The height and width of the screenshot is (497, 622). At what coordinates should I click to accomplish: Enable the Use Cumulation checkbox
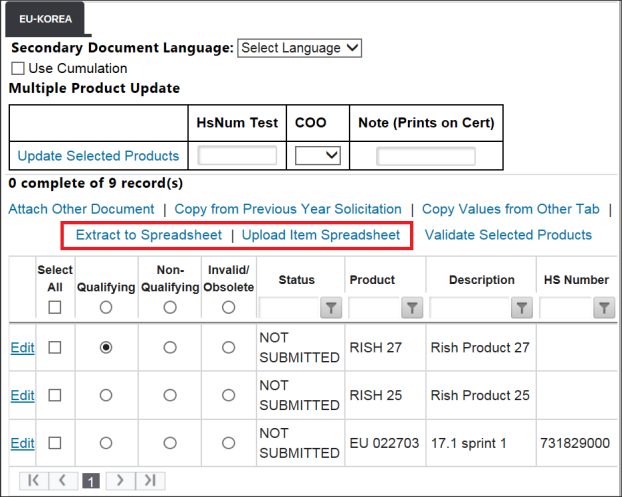(17, 68)
